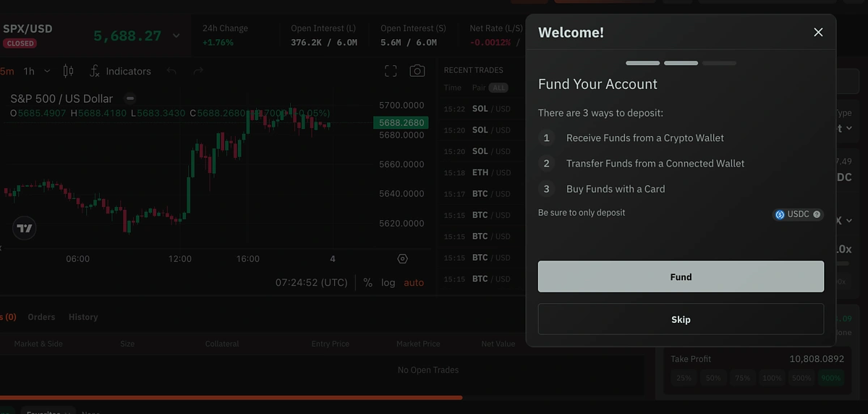The width and height of the screenshot is (868, 414).
Task: Click the TradingView logo on chart
Action: [25, 228]
